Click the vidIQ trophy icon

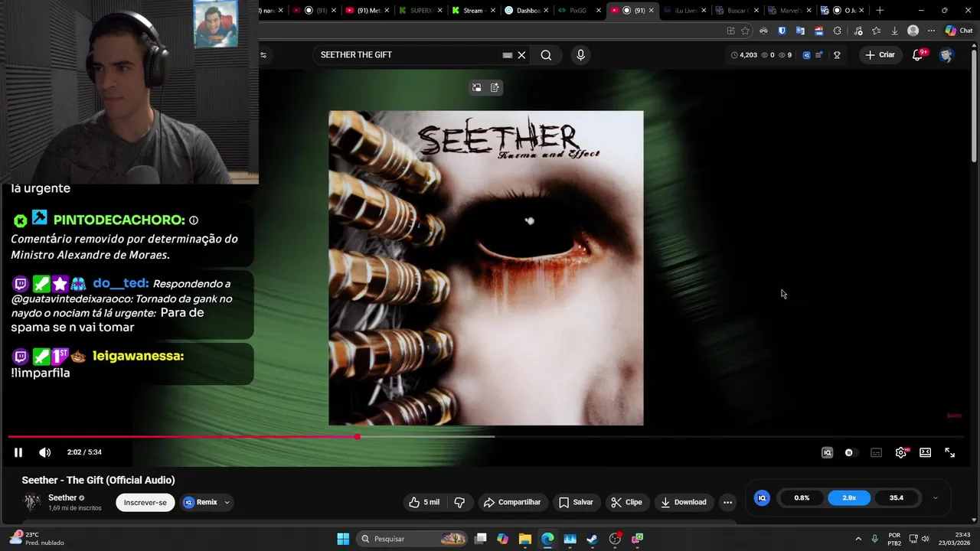(837, 55)
